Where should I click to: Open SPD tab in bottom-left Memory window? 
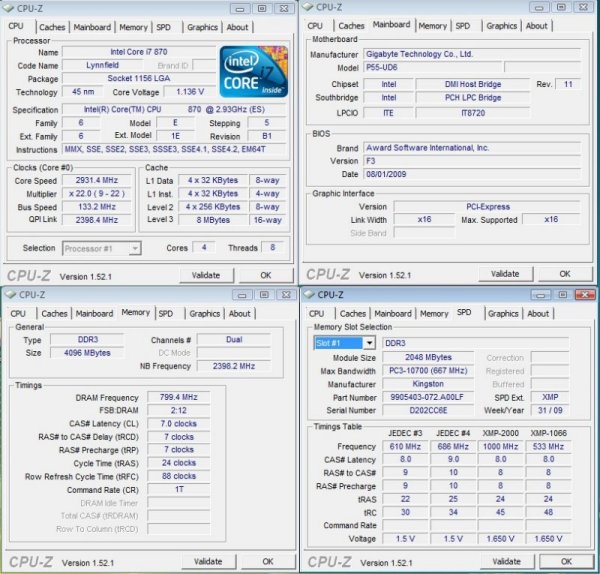click(166, 314)
